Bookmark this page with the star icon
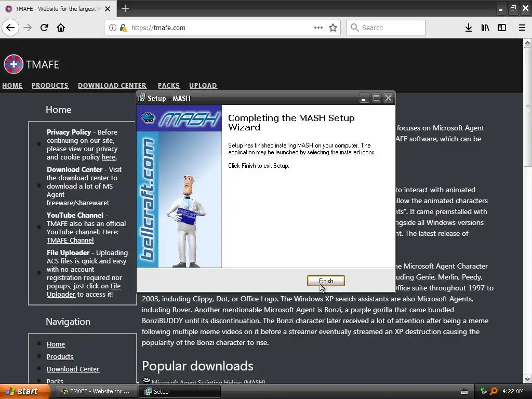The width and height of the screenshot is (532, 399). [333, 28]
